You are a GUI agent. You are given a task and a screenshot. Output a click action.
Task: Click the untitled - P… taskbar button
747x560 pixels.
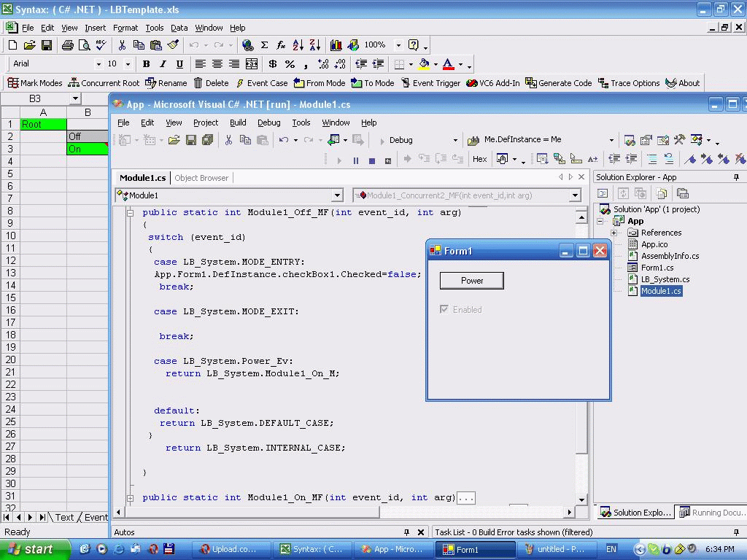[x=558, y=549]
